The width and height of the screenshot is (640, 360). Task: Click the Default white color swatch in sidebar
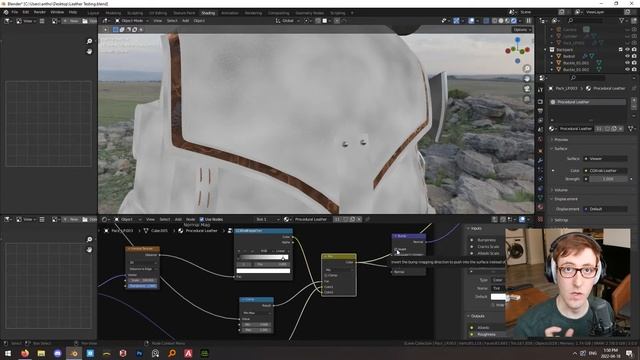[498, 297]
